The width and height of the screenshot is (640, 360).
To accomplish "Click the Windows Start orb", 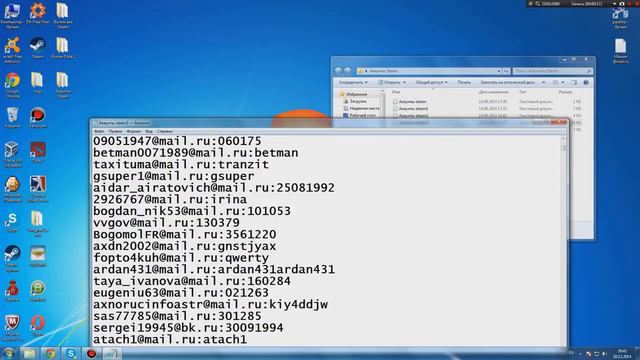I will click(x=8, y=353).
